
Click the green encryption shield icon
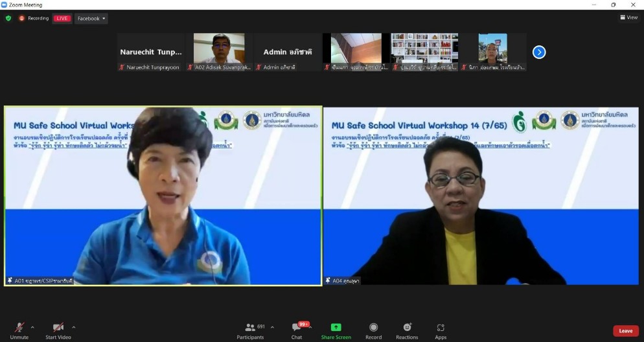[8, 18]
